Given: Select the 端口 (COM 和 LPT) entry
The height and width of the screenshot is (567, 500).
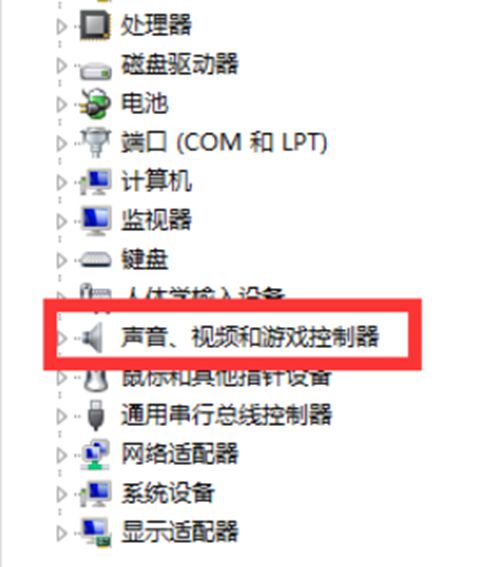Looking at the screenshot, I should click(x=224, y=142).
